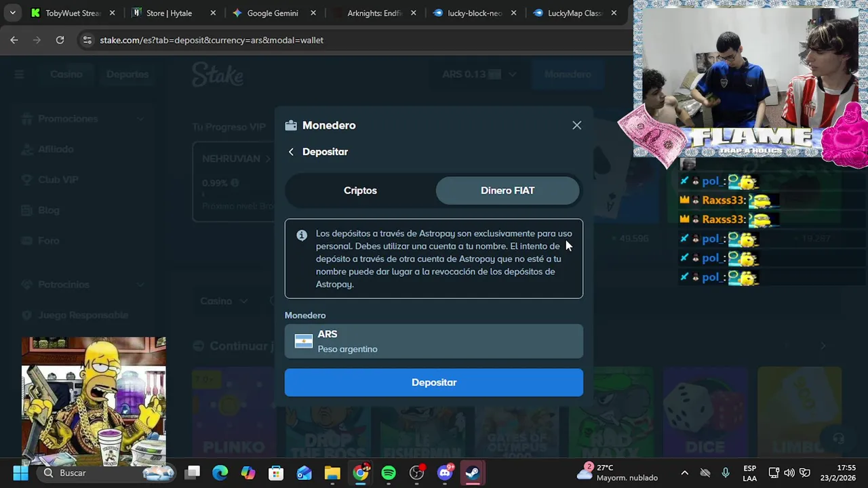Viewport: 868px width, 488px height.
Task: Open the Stake hamburger menu
Action: [19, 75]
